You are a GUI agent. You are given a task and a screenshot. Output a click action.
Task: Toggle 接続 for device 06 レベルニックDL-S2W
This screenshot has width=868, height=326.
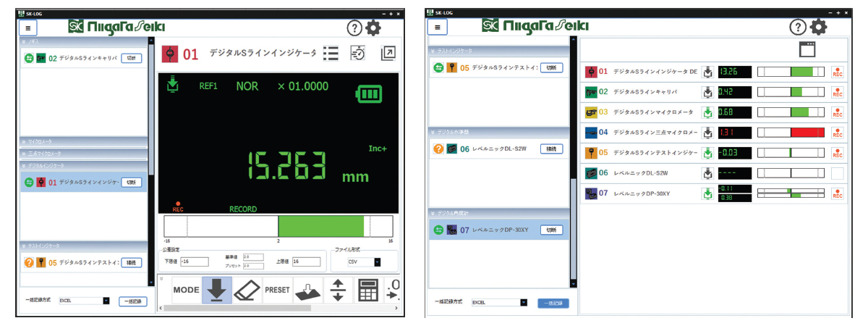click(551, 149)
